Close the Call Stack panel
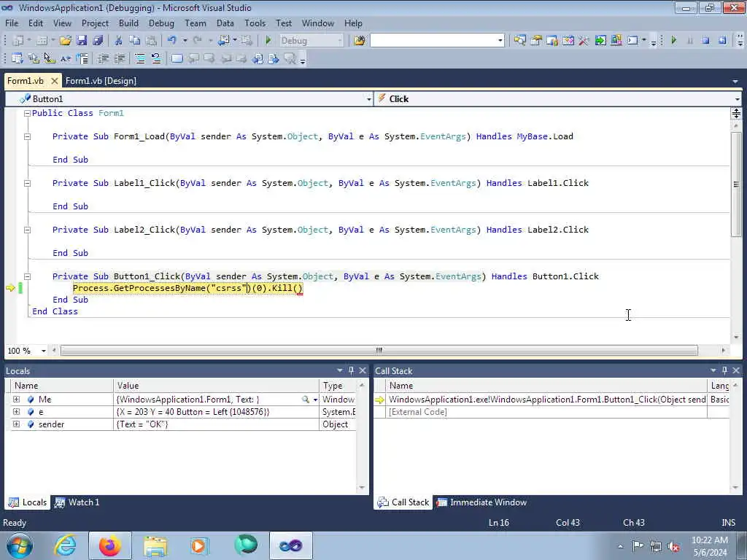Viewport: 747px width, 560px height. click(736, 370)
